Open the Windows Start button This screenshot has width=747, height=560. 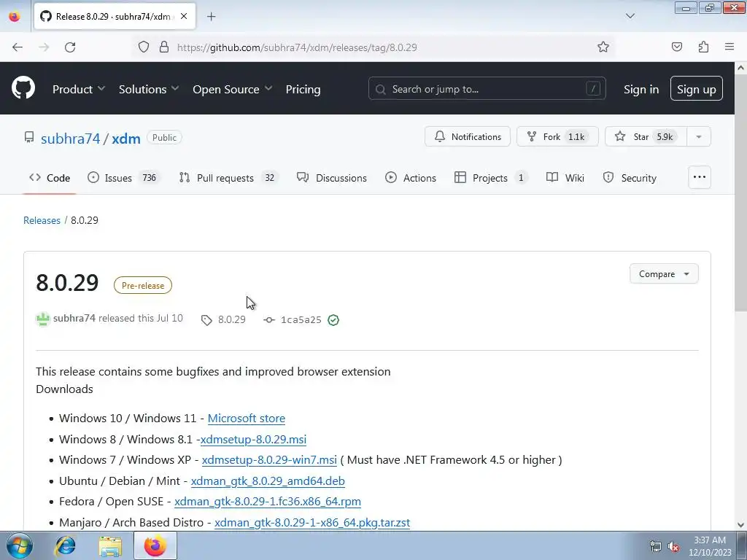coord(19,545)
